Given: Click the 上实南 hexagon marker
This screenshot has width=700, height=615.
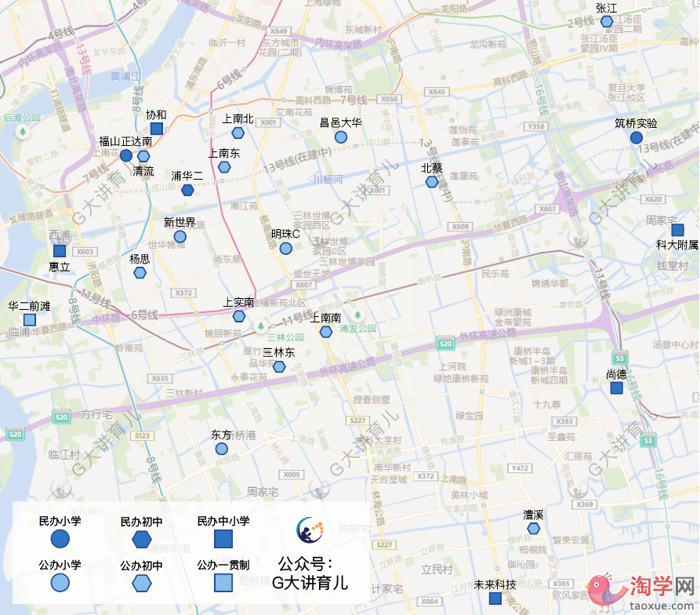Looking at the screenshot, I should (239, 316).
